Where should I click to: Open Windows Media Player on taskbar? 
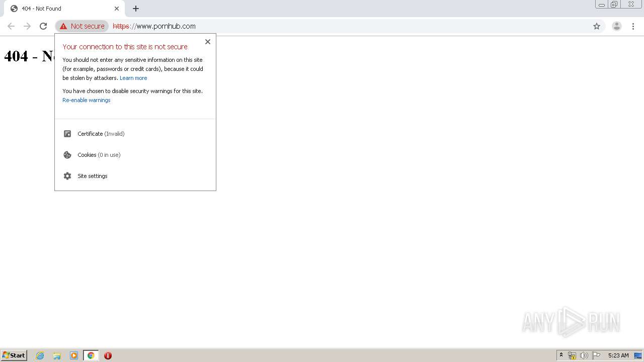click(74, 355)
